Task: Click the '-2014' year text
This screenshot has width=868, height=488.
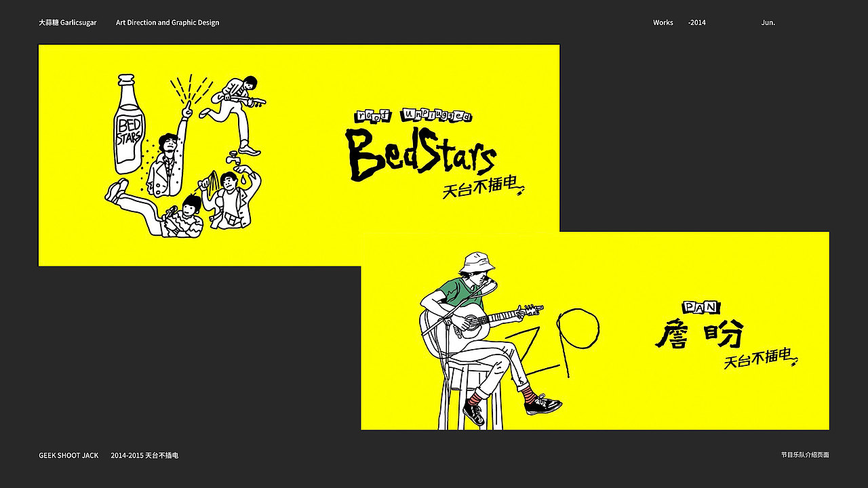Action: point(696,22)
